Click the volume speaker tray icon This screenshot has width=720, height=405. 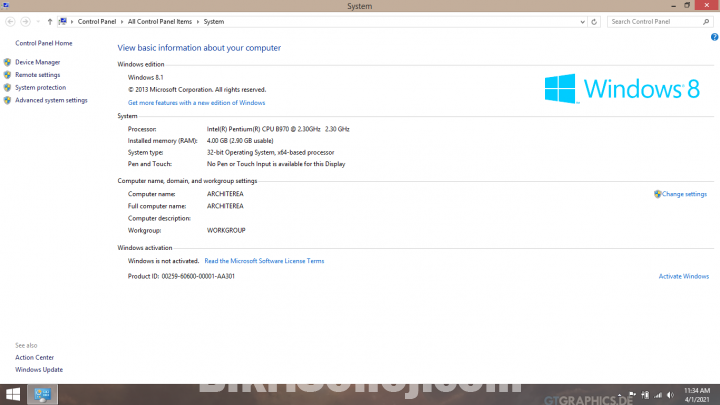(670, 395)
